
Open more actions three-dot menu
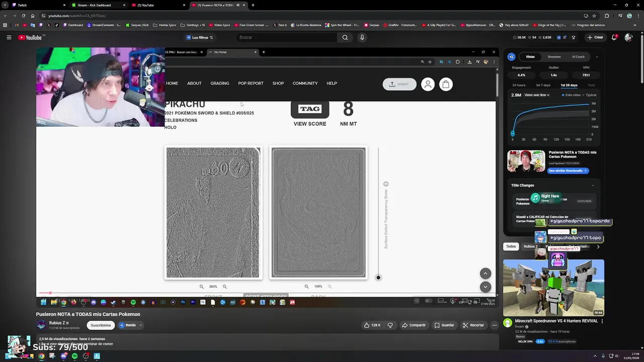point(494,325)
